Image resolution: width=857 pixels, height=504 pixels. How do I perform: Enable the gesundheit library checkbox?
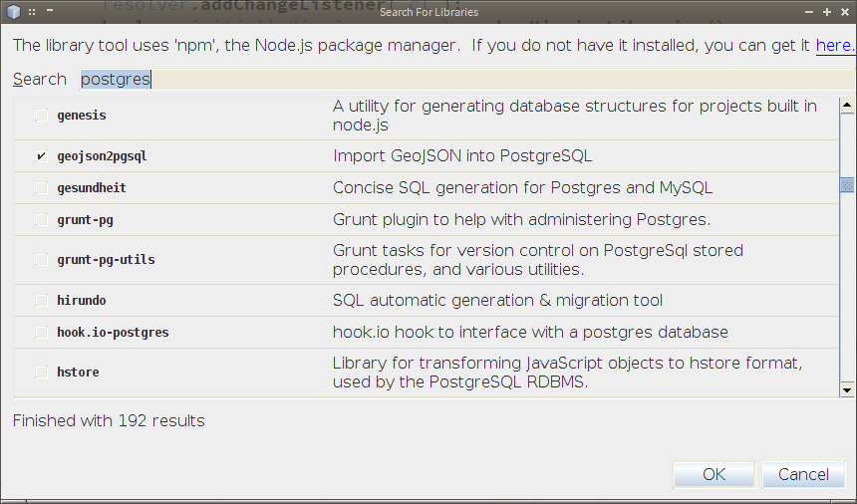42,188
